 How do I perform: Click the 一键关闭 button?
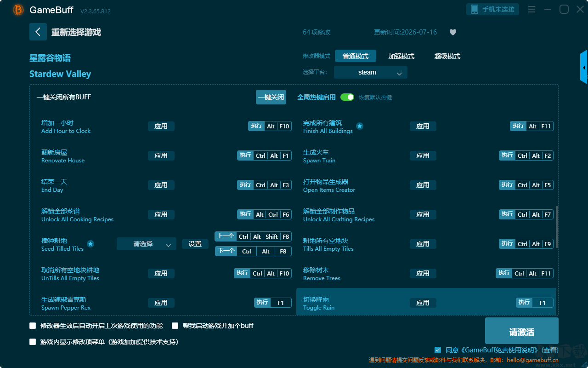coord(271,97)
